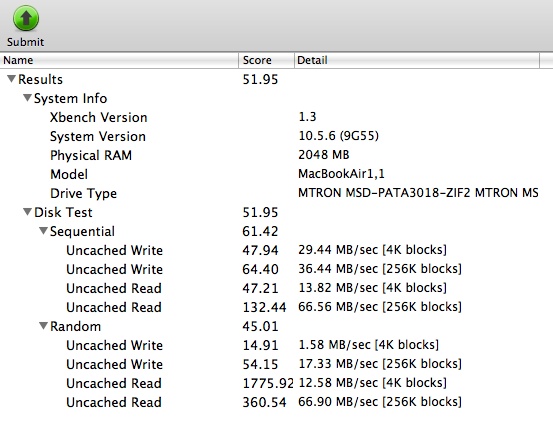
Task: Click the green Submit arrow icon
Action: (26, 19)
